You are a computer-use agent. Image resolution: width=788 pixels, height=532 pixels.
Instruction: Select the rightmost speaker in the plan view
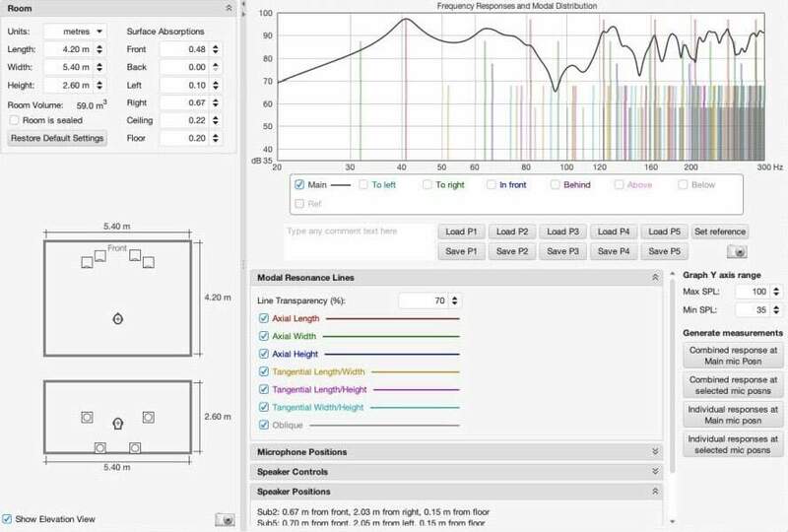148,262
